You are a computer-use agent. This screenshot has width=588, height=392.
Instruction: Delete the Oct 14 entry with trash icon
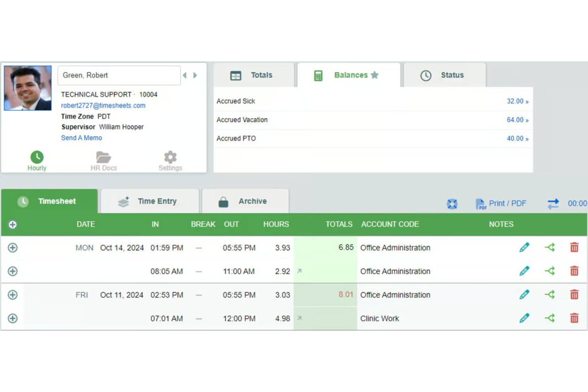[574, 247]
